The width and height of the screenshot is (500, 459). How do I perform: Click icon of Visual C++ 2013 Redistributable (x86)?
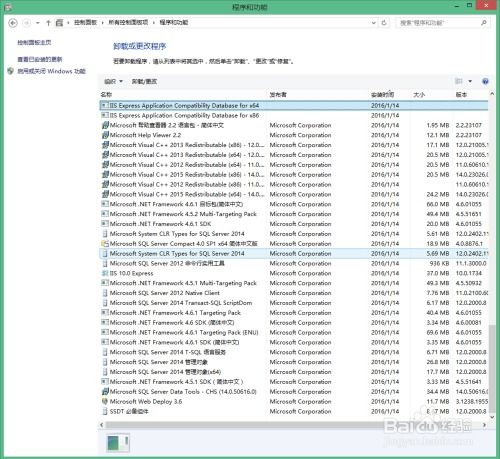pos(105,145)
